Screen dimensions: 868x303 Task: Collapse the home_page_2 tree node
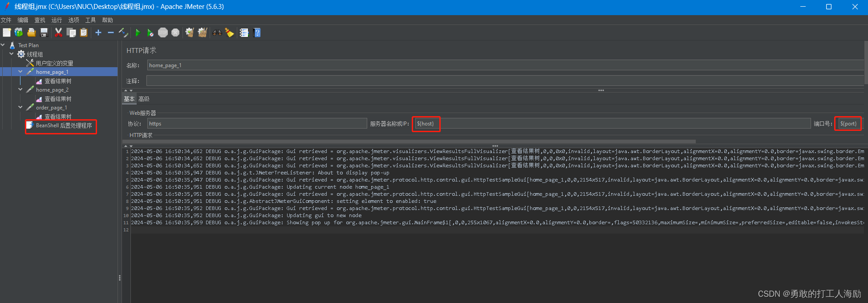pyautogui.click(x=20, y=89)
